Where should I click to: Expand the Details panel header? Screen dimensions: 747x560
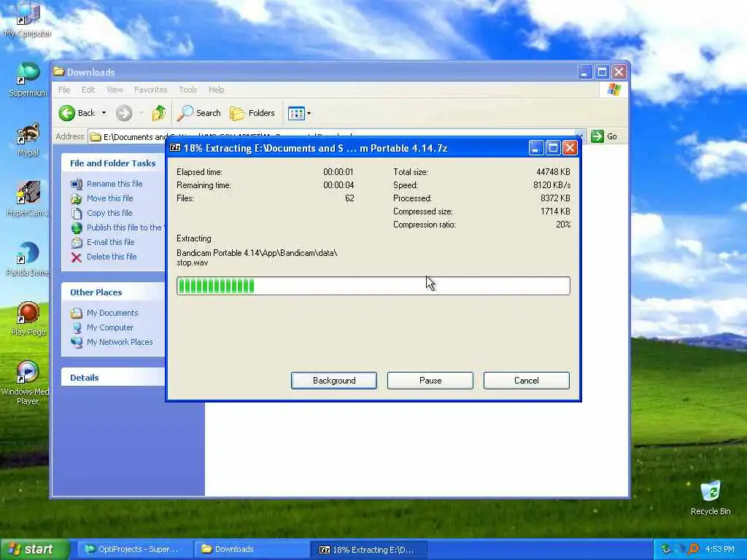click(x=113, y=378)
